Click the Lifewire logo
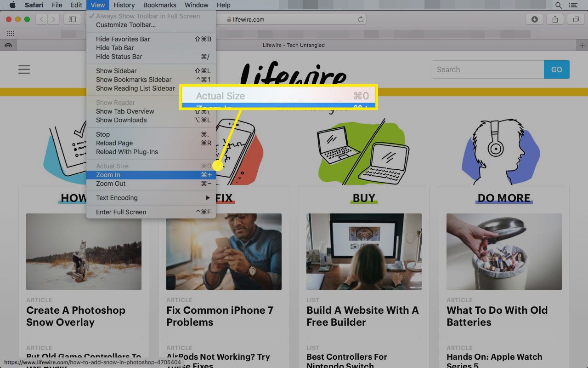Screen dimensions: 588x368 pyautogui.click(x=293, y=75)
